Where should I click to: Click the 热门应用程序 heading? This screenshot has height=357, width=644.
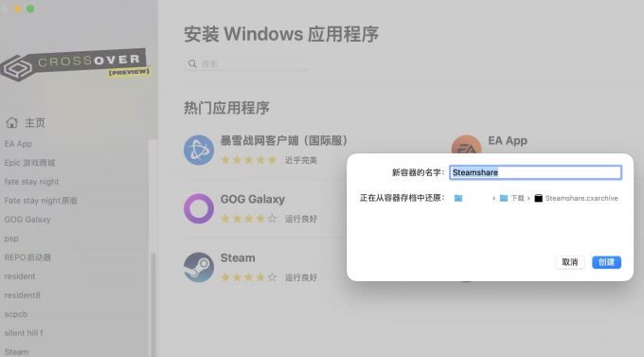coord(226,108)
